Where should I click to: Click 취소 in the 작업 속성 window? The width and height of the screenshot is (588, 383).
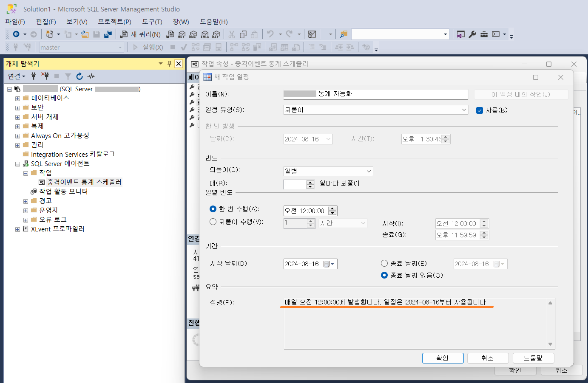(x=561, y=371)
